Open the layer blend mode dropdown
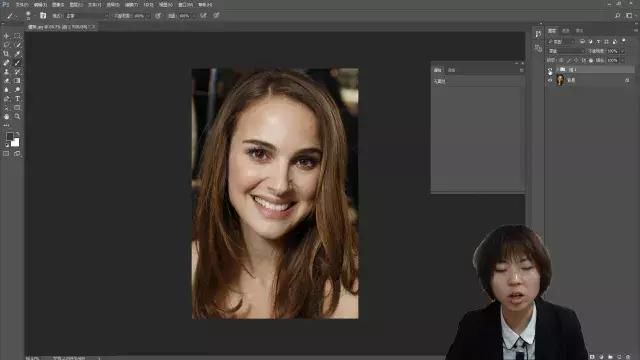Screen dimensions: 640x360 [x=566, y=51]
